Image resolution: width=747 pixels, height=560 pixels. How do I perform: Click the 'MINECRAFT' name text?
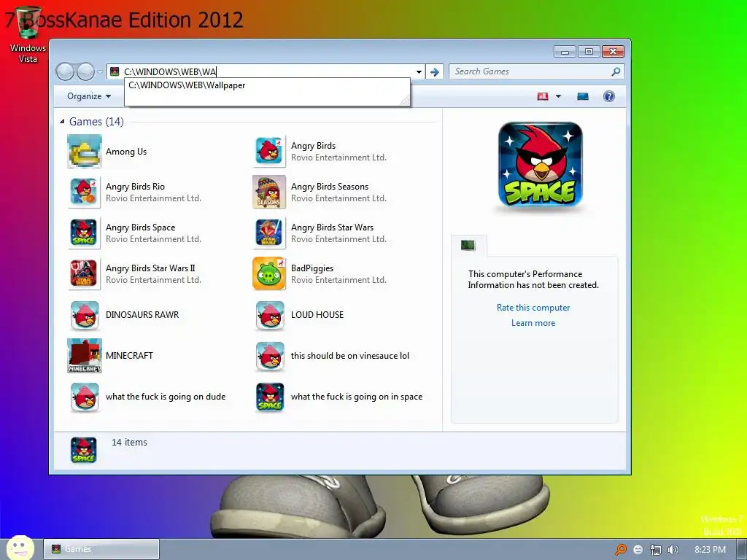coord(129,356)
